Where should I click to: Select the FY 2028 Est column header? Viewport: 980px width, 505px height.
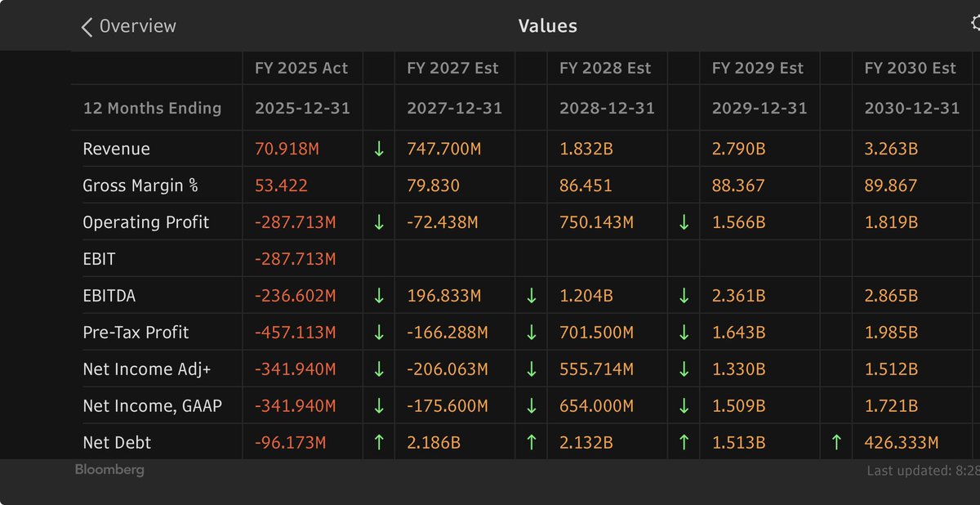tap(605, 69)
